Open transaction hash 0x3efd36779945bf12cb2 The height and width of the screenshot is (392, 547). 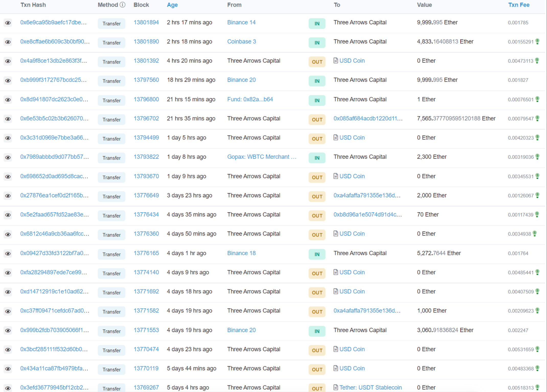pyautogui.click(x=54, y=388)
